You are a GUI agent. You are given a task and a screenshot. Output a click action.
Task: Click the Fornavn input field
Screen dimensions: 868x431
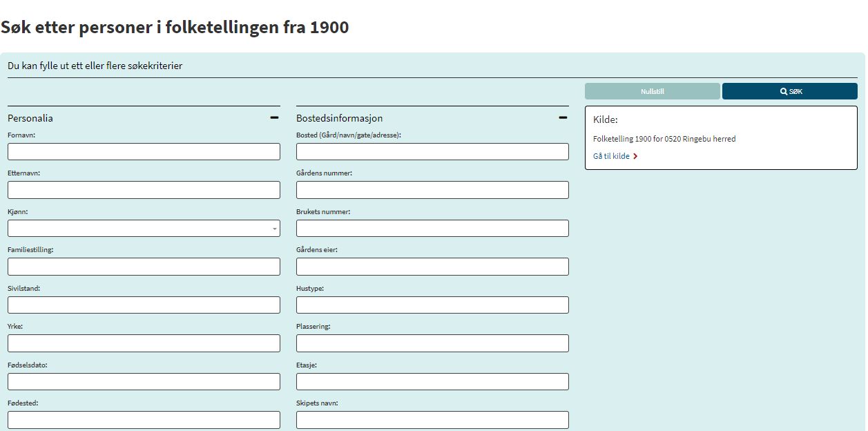(x=144, y=152)
